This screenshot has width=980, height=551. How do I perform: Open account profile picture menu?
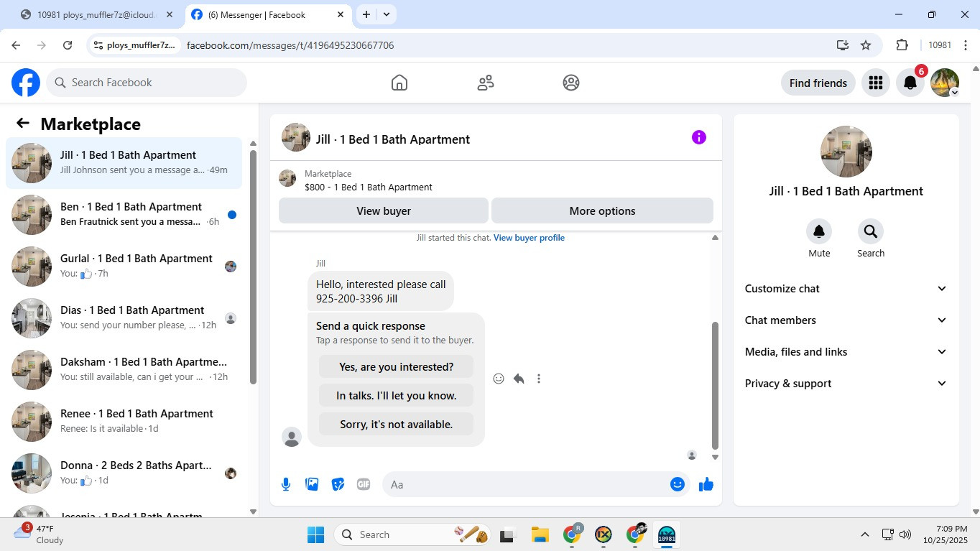(945, 83)
